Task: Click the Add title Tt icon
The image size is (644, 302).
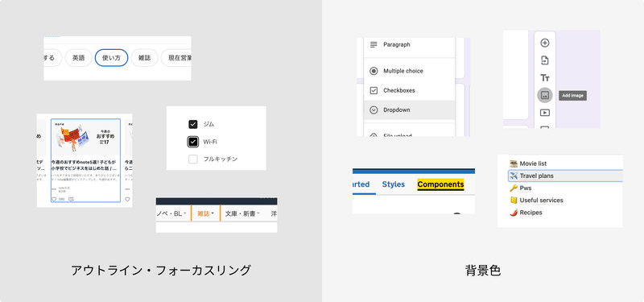Action: [x=545, y=77]
